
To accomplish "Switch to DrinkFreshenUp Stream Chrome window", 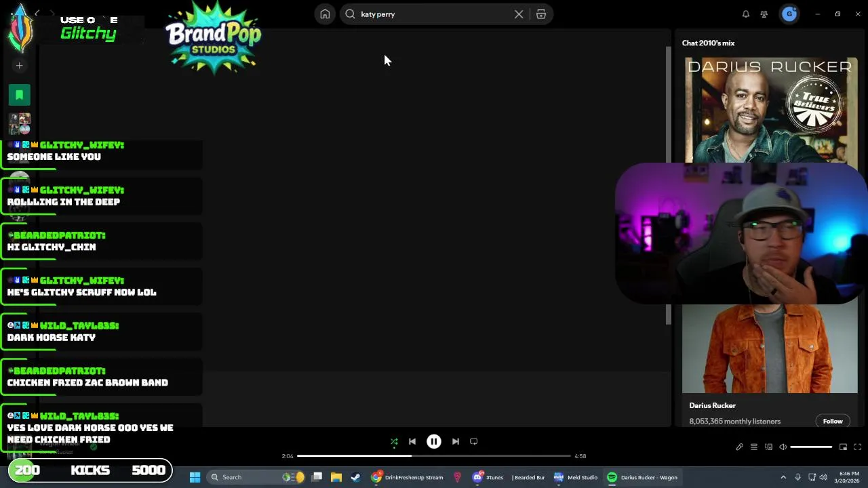I will 407,477.
